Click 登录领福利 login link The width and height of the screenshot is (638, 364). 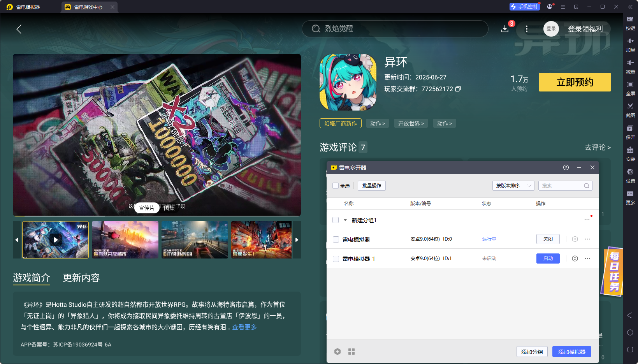pos(585,29)
